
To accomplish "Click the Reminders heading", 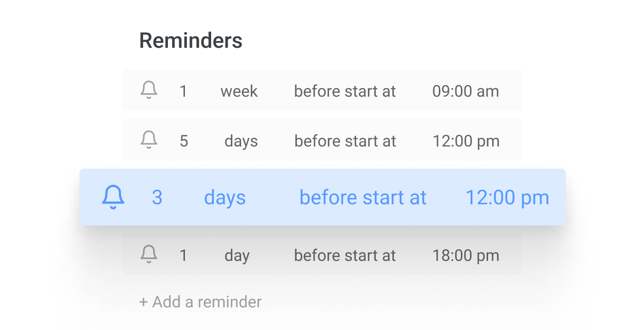I will tap(191, 40).
